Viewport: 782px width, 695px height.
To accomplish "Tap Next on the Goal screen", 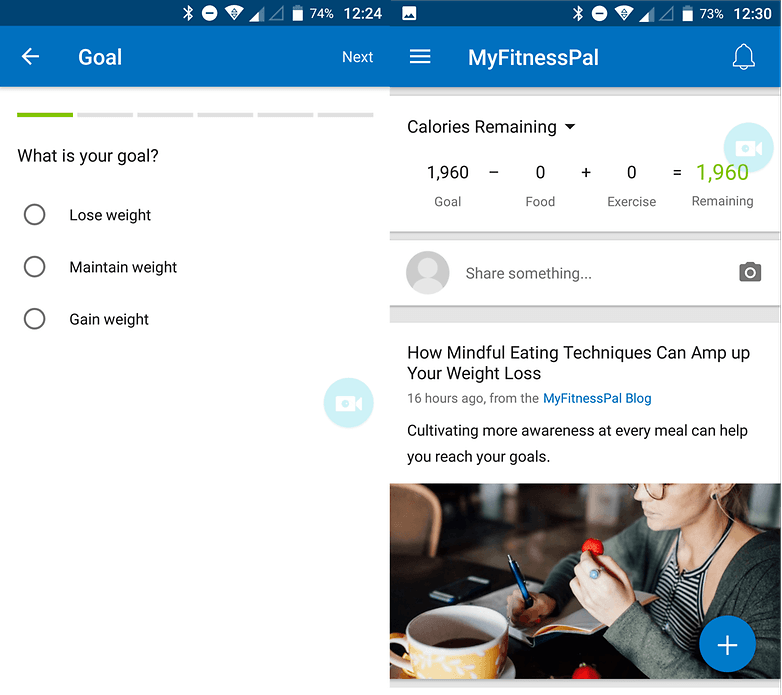I will 358,57.
